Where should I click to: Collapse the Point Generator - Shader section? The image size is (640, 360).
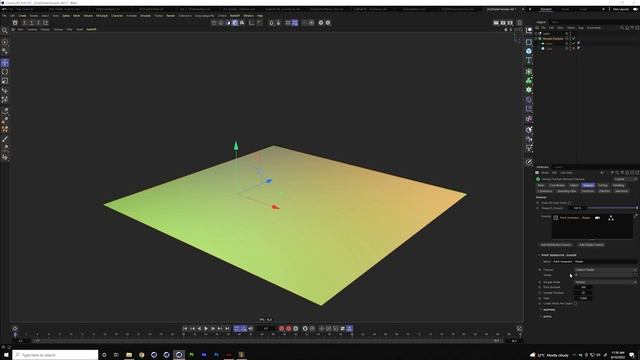(539, 255)
